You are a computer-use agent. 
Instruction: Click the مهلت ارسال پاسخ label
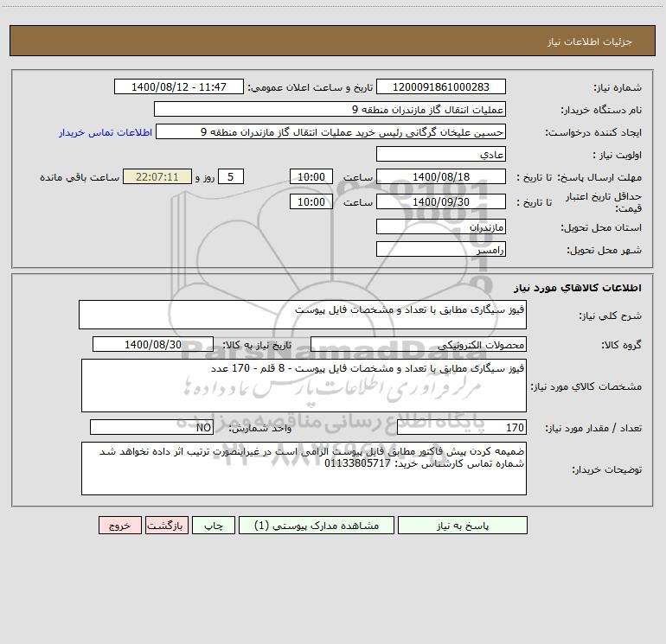pos(599,177)
